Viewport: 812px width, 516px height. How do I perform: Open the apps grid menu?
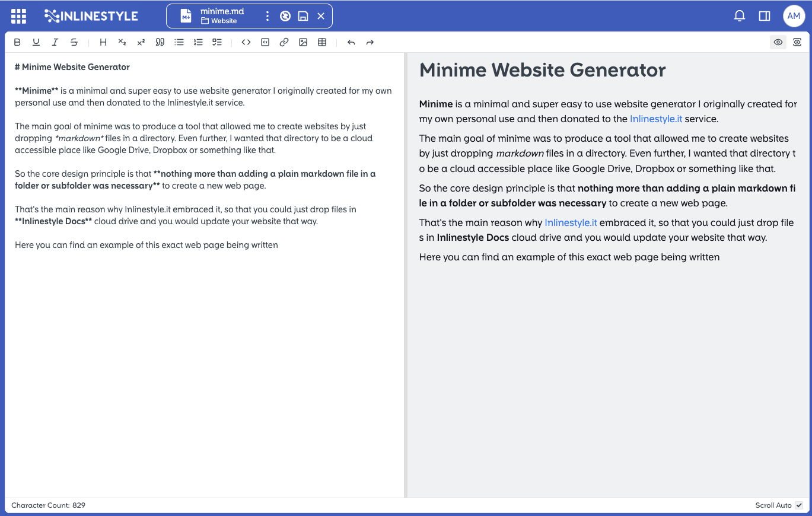[x=18, y=16]
